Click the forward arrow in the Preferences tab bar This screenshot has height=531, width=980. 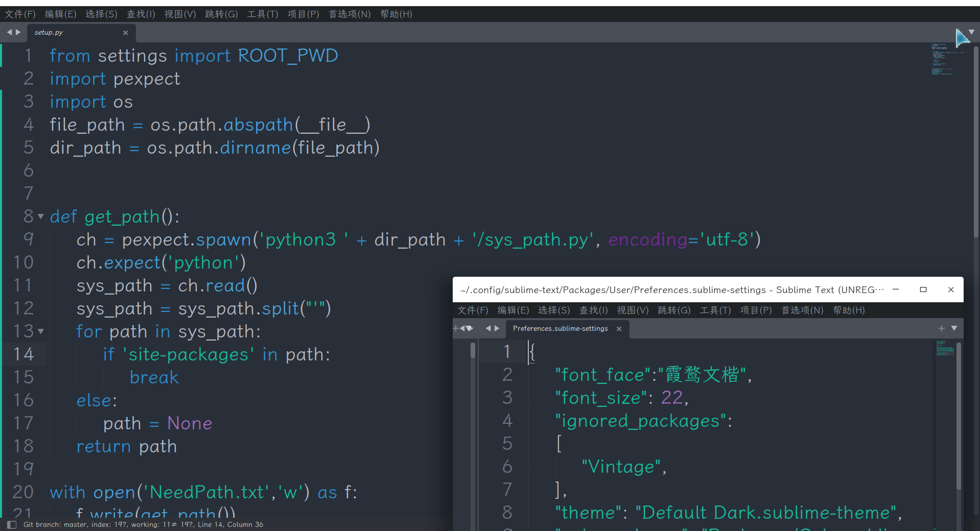497,328
